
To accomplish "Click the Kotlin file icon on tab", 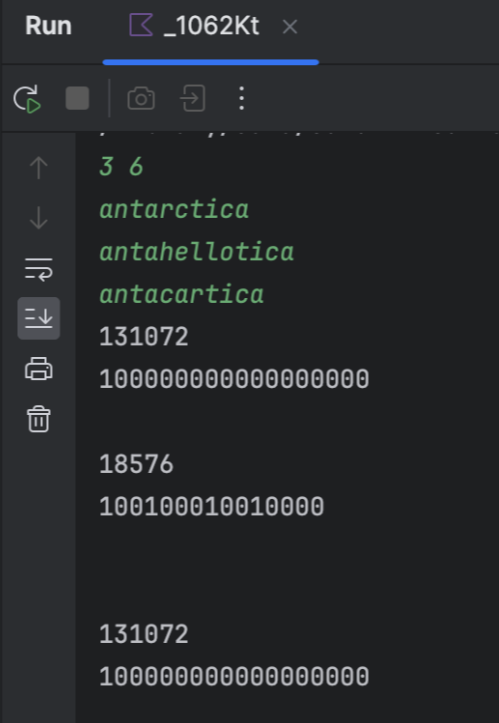I will pos(141,25).
